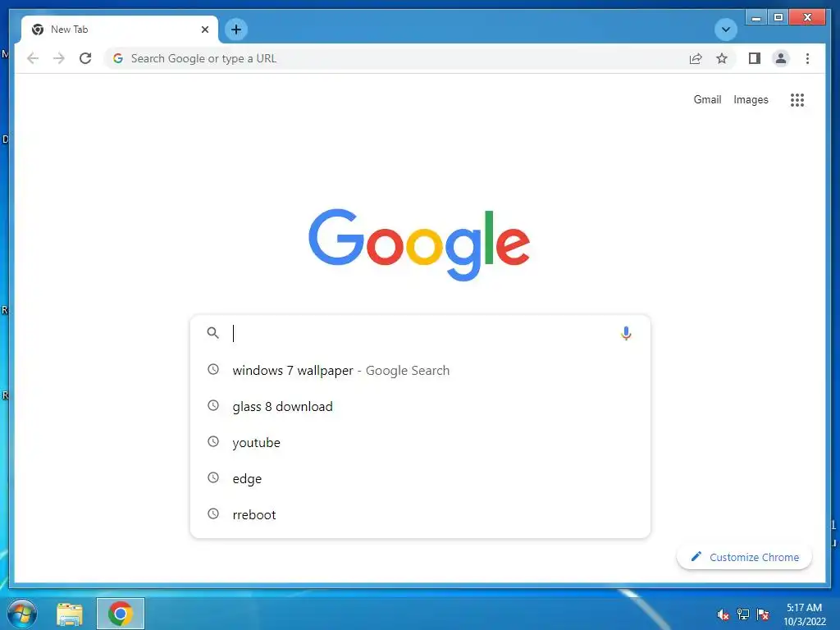Choose the "glass 8 download" suggestion
Screen dimensions: 840x630
click(420, 407)
